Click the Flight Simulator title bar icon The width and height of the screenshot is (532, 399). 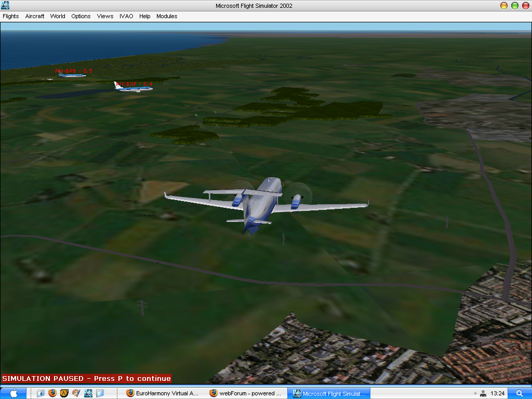point(5,5)
